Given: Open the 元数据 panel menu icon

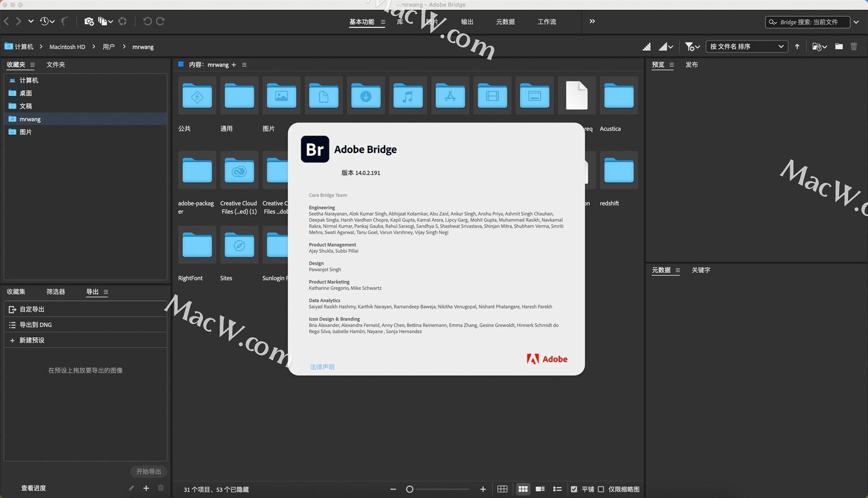Looking at the screenshot, I should click(x=678, y=270).
